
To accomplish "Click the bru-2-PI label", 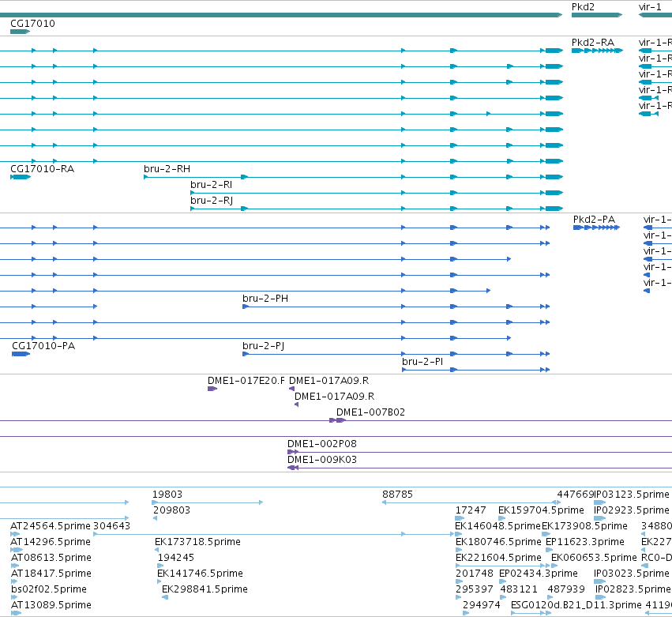I will click(x=422, y=362).
